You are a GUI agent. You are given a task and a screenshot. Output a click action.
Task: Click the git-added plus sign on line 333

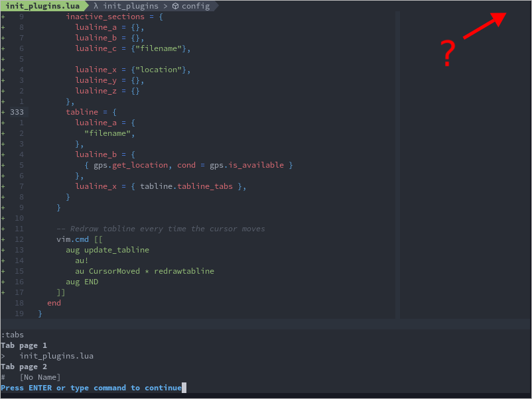4,111
